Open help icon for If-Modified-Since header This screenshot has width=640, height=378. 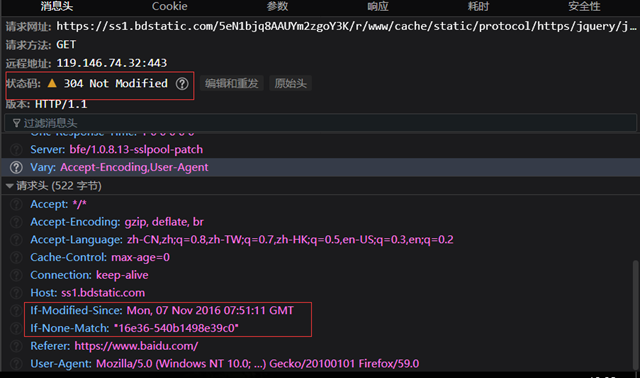coord(16,311)
